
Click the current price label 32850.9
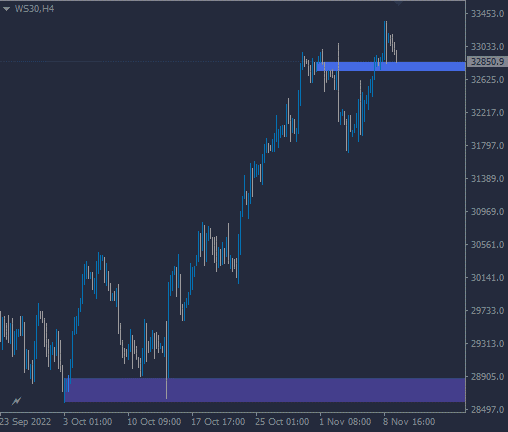pyautogui.click(x=487, y=62)
